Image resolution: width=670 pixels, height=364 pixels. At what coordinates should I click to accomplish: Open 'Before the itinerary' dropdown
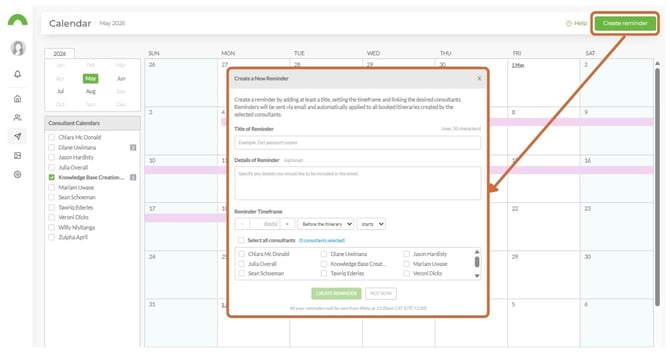[x=326, y=224]
